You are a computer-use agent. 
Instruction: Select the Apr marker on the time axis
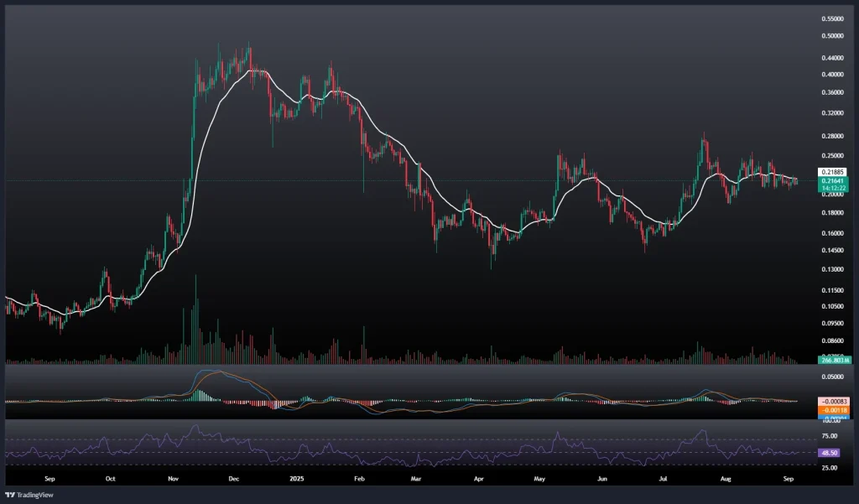tap(480, 479)
